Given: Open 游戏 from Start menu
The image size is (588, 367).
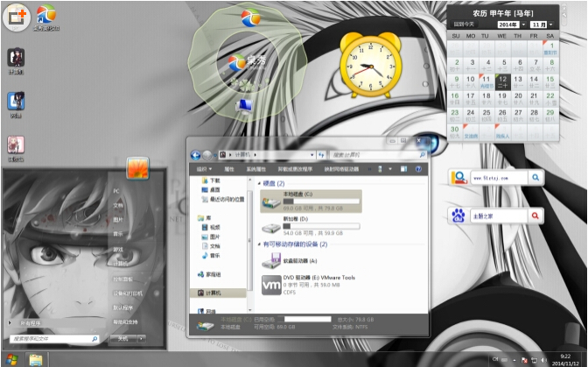Looking at the screenshot, I should [118, 249].
